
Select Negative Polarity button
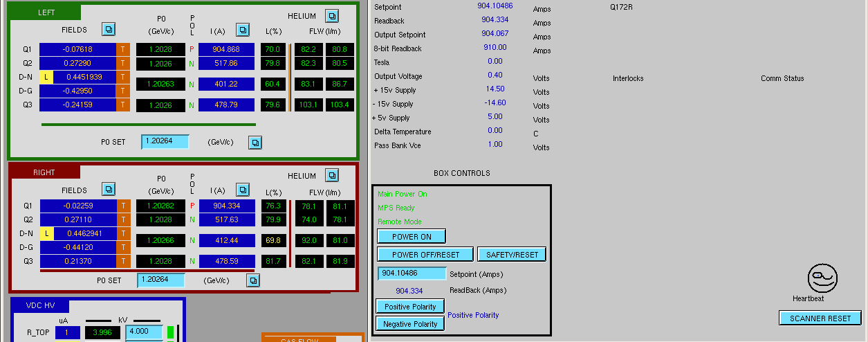(x=410, y=323)
